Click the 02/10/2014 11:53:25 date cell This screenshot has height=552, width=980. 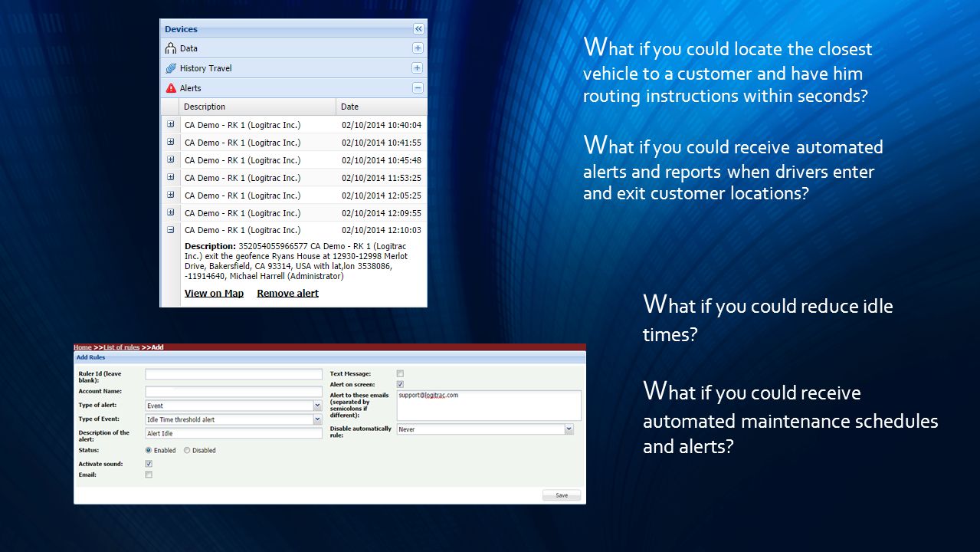[x=382, y=178]
